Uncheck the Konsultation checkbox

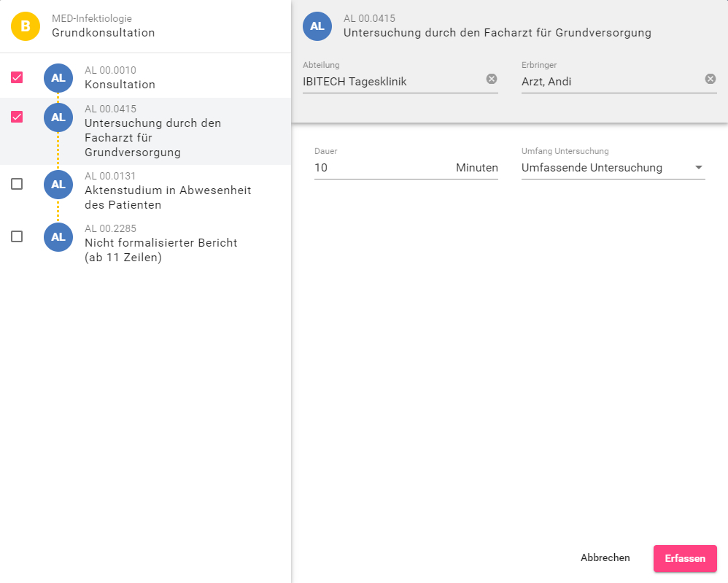(17, 77)
